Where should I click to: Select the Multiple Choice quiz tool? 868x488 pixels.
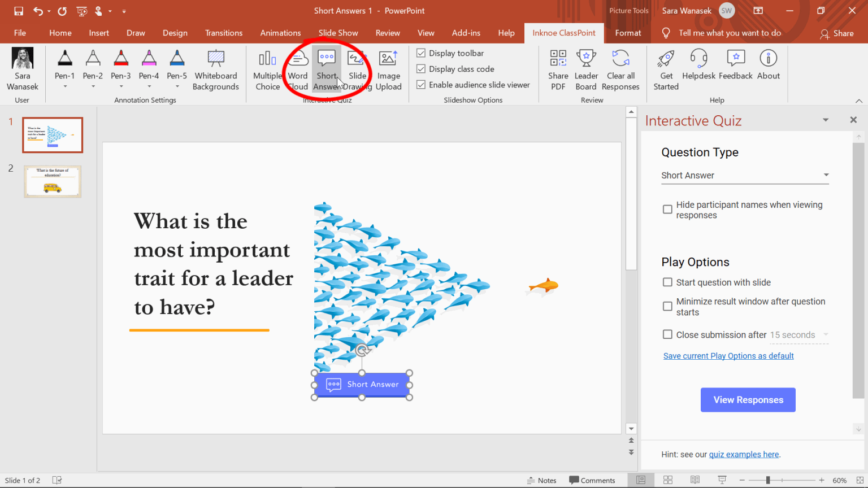tap(267, 69)
